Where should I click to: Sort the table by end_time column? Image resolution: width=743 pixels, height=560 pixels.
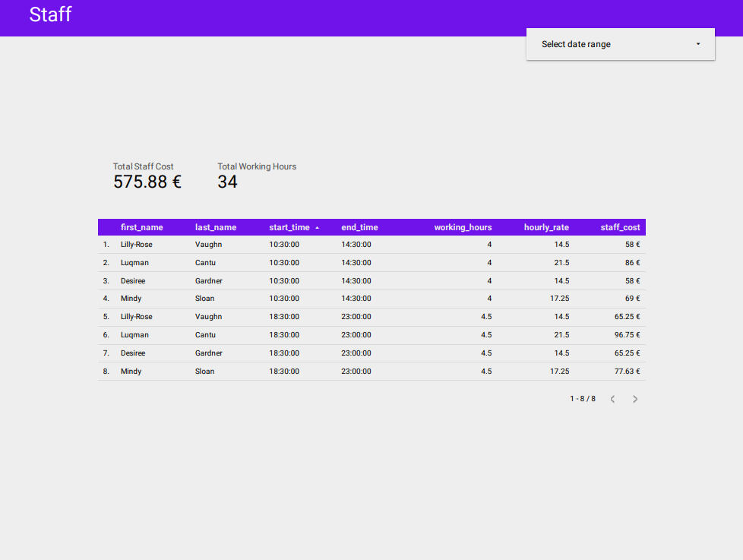pyautogui.click(x=359, y=227)
